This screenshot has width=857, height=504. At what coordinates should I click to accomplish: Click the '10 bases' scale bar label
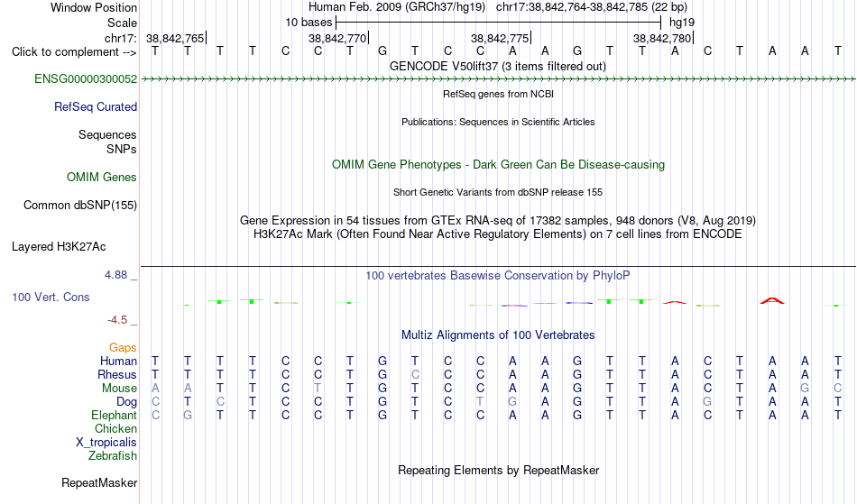click(x=309, y=23)
